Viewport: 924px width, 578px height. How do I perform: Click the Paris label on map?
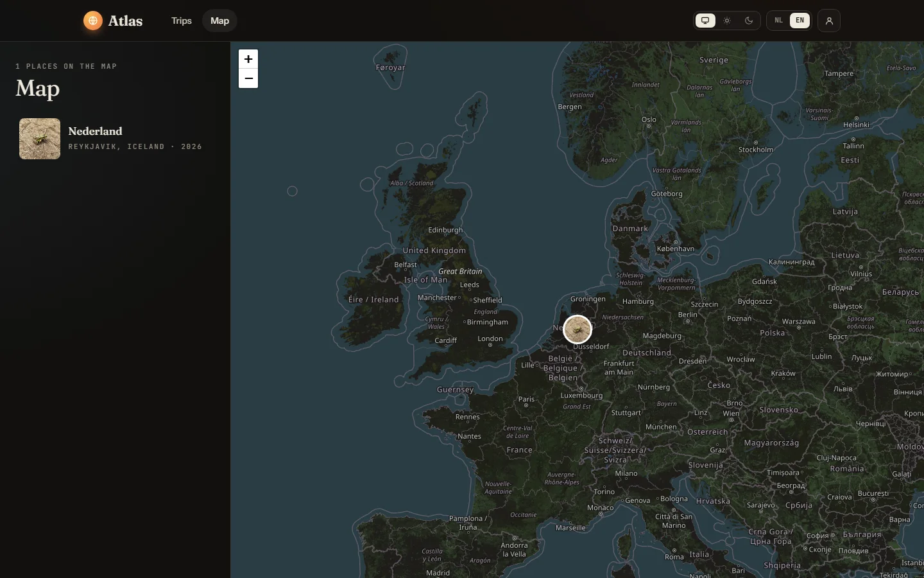click(526, 399)
